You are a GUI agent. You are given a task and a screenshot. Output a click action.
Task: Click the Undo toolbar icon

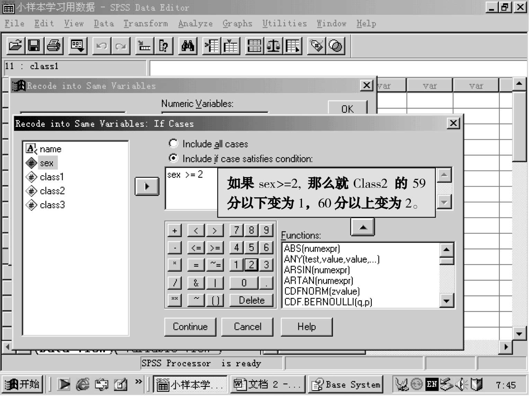click(x=102, y=46)
